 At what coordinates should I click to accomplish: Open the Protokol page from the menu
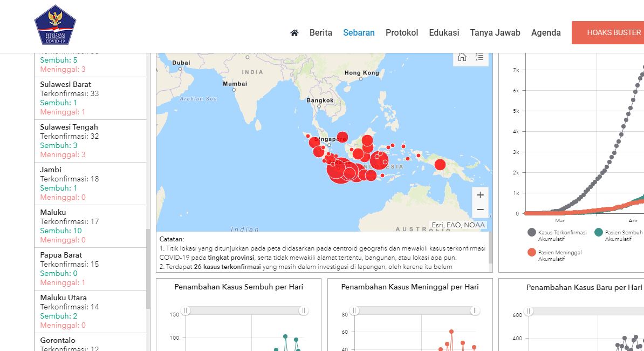click(x=402, y=33)
